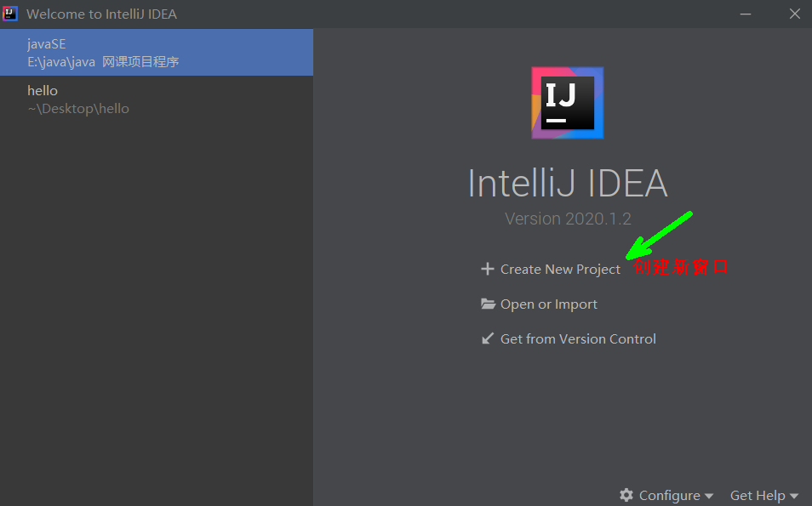
Task: Expand the Configure dropdown arrow
Action: click(x=708, y=496)
